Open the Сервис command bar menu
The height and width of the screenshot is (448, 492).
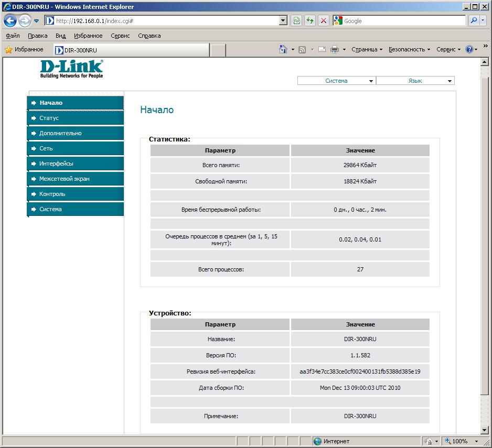click(448, 50)
